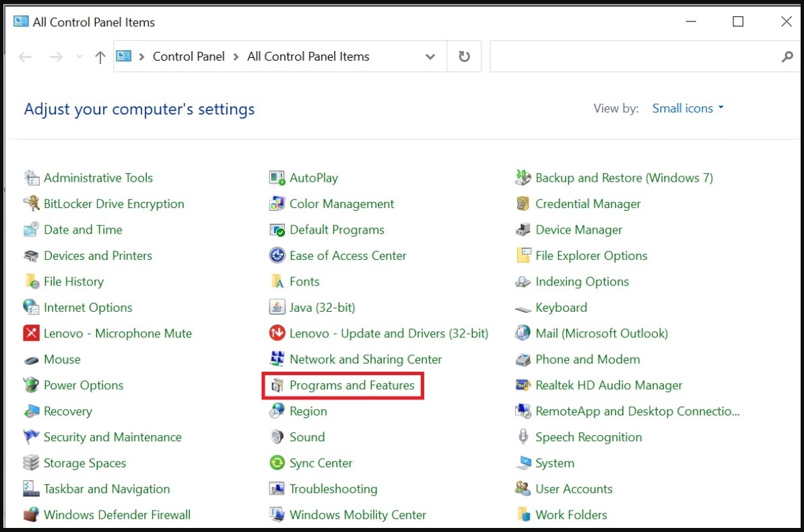Select the All Control Panel Items breadcrumb
804x532 pixels.
(308, 57)
